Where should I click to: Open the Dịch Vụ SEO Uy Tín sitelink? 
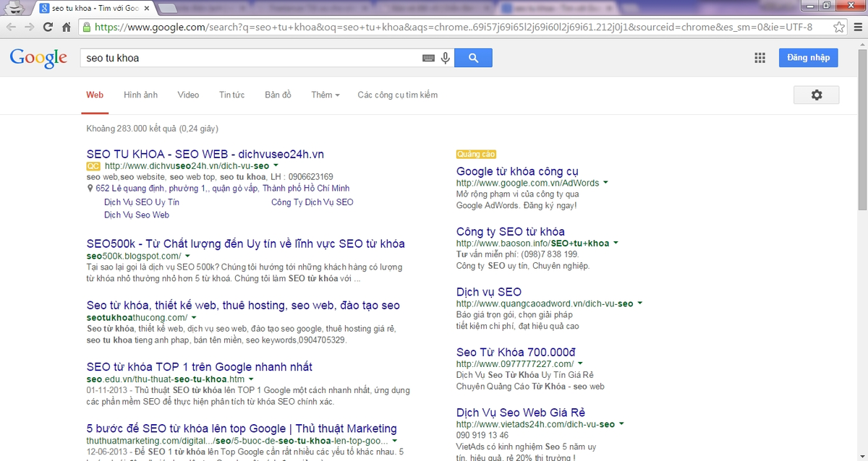[x=142, y=202]
